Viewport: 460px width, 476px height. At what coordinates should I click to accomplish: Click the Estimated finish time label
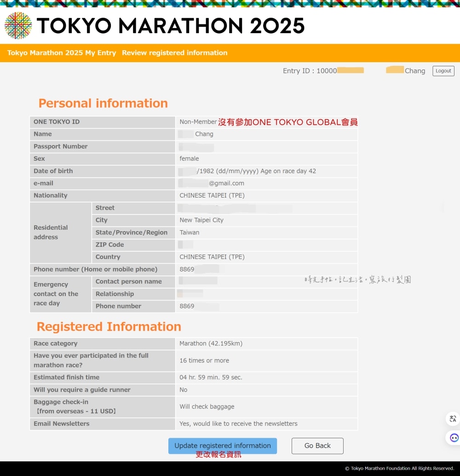click(66, 377)
